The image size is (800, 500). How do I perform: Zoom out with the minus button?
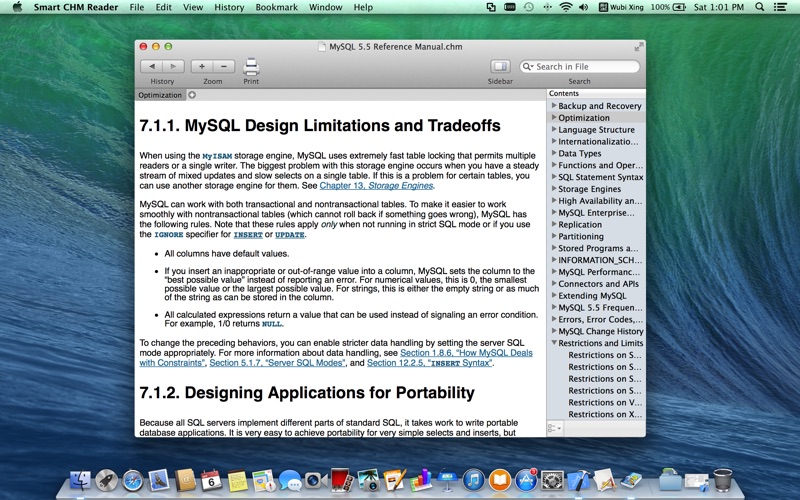224,66
